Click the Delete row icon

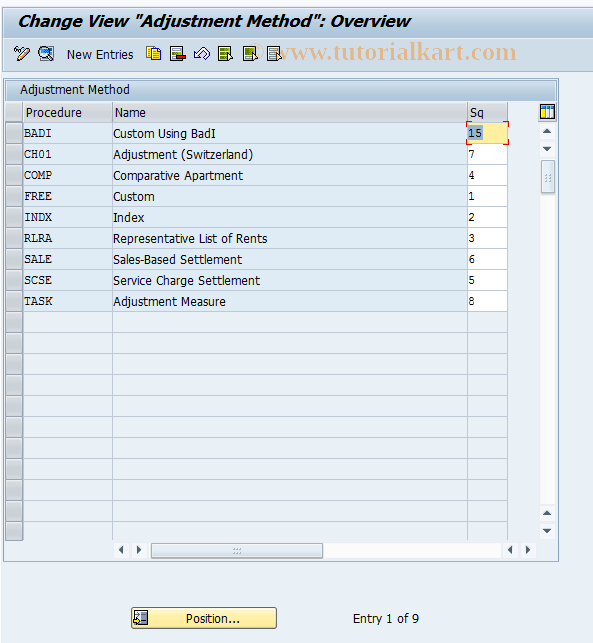click(178, 54)
